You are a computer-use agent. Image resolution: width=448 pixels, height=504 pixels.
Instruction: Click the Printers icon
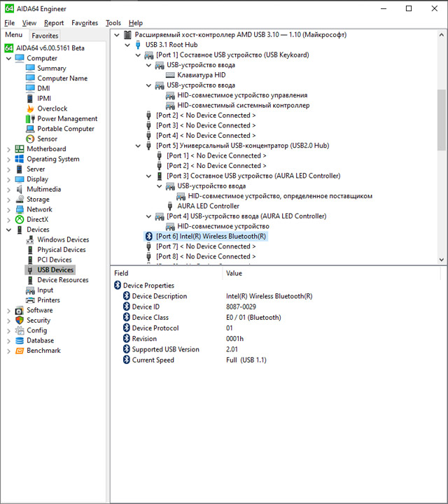[x=30, y=300]
